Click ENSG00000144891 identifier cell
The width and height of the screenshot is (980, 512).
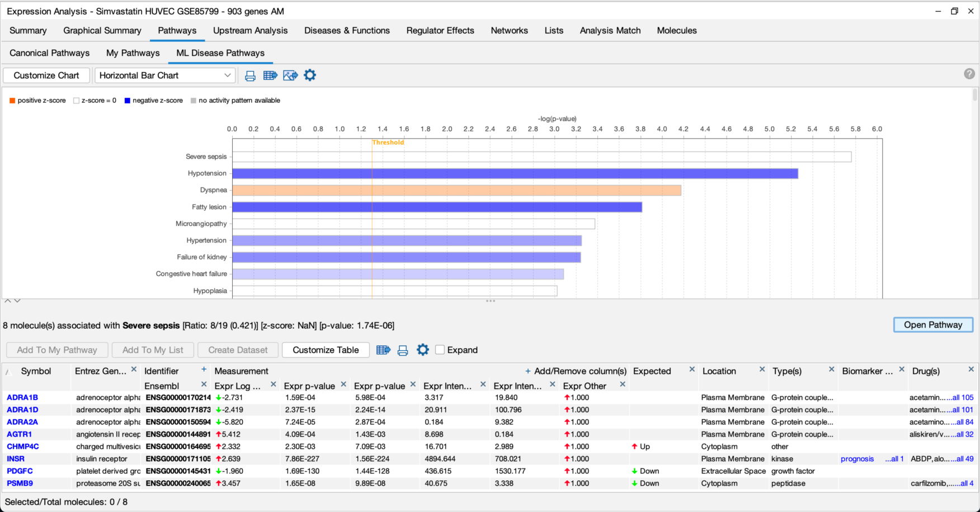tap(178, 434)
